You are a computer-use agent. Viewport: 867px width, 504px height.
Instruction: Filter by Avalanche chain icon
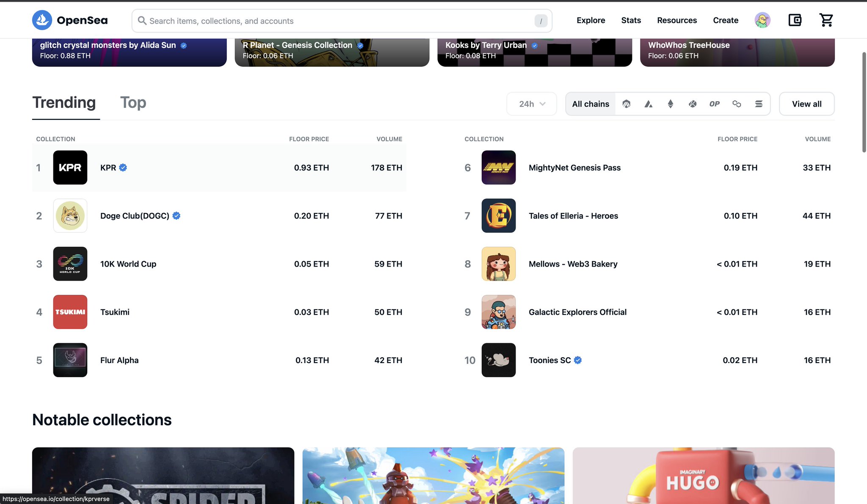point(648,104)
